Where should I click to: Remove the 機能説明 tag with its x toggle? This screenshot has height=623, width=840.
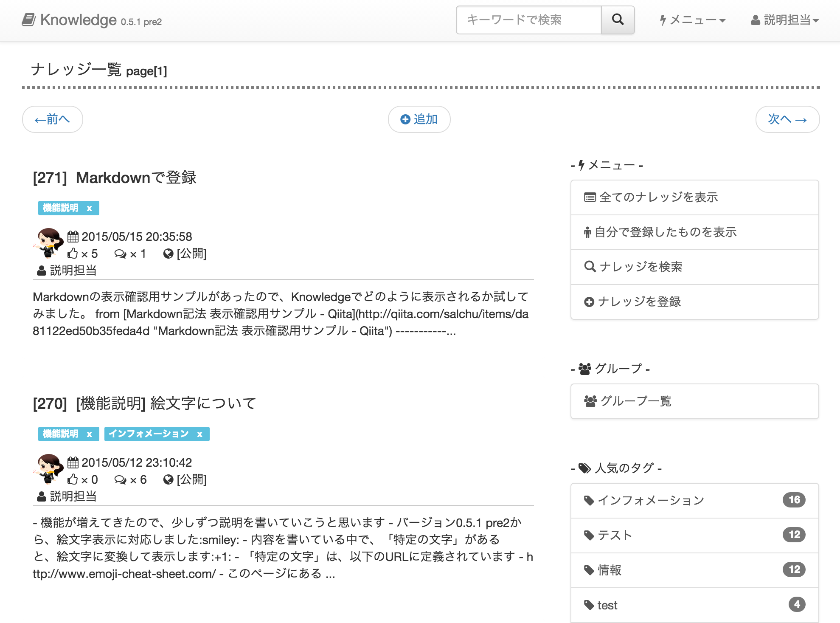[x=89, y=208]
